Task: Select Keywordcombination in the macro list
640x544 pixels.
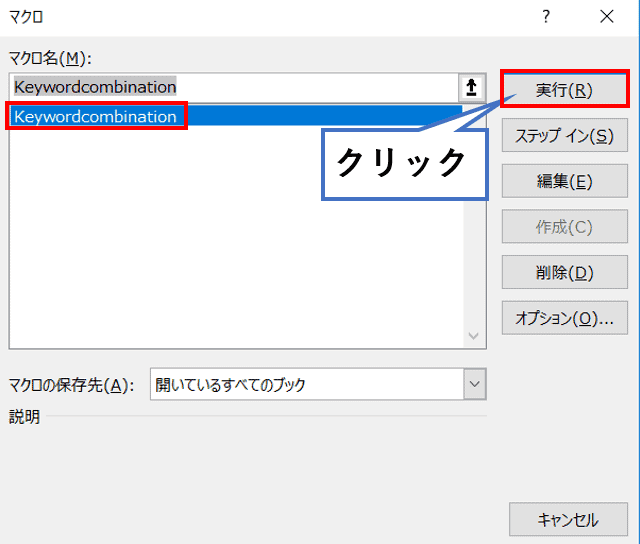Action: coord(95,117)
